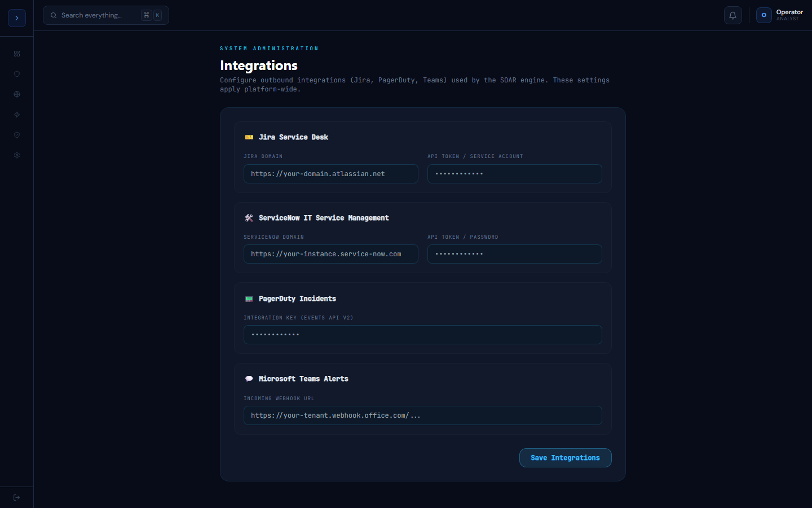Open the settings gear icon in sidebar
Image resolution: width=812 pixels, height=508 pixels.
17,155
